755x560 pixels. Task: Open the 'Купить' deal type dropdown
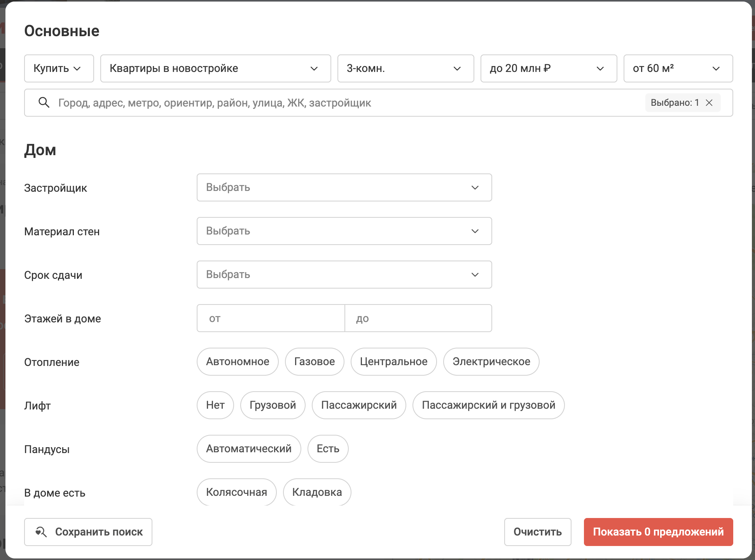(59, 68)
